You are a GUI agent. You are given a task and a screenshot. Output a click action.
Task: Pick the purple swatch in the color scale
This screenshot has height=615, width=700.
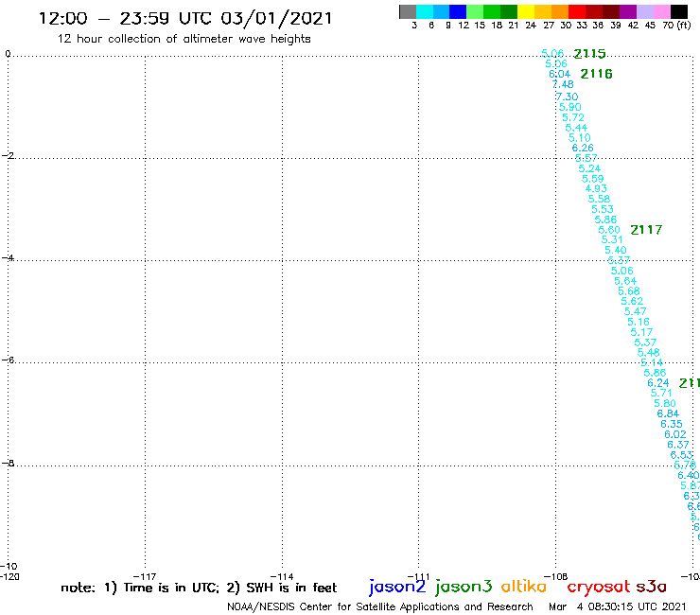628,11
